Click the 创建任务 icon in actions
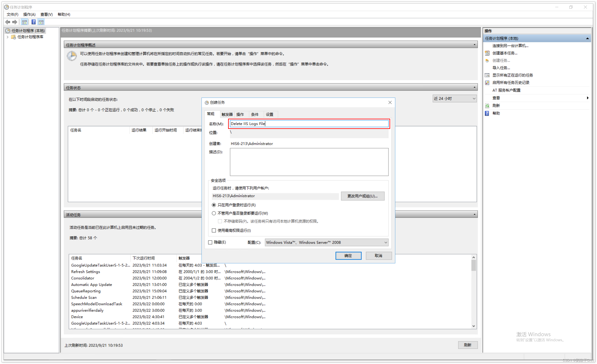597x364 pixels. [487, 61]
